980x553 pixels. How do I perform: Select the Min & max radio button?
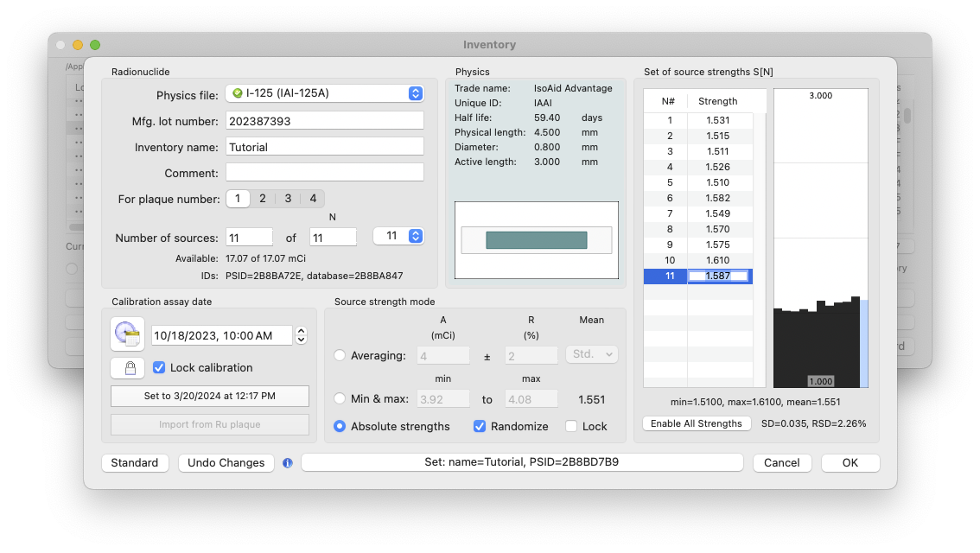click(x=340, y=398)
